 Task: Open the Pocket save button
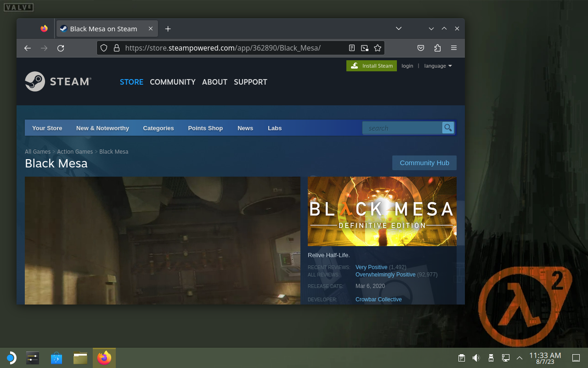coord(421,48)
